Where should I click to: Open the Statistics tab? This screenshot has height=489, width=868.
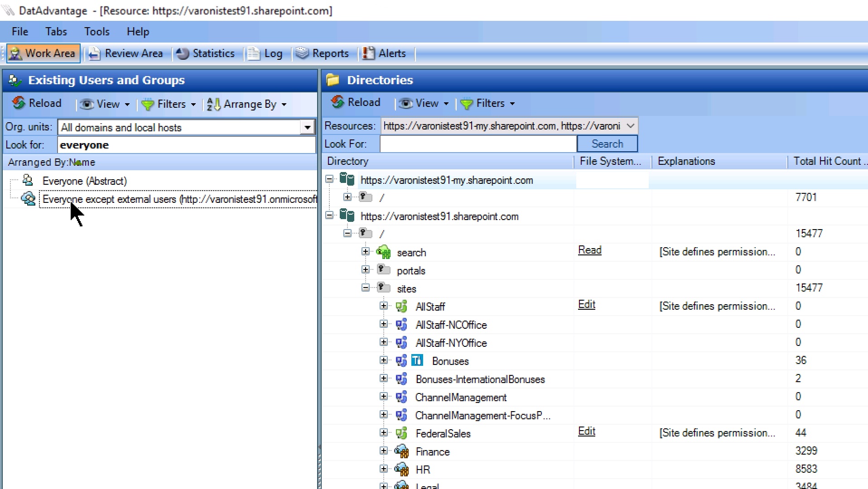(206, 53)
